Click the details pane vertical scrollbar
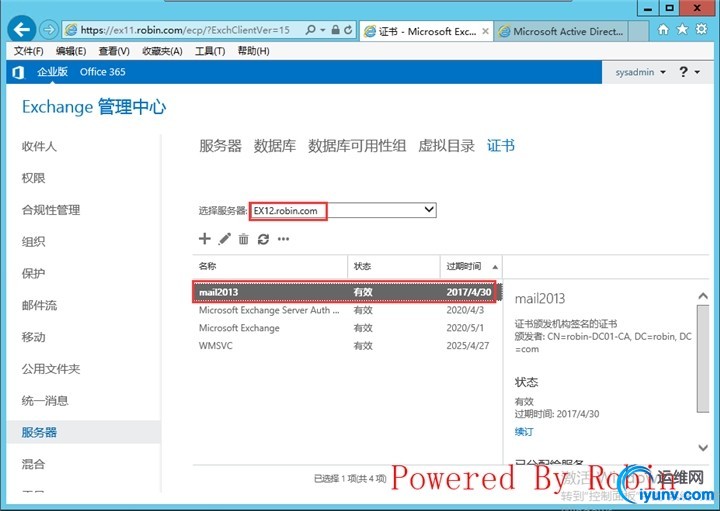Viewport: 720px width, 511px height. [x=703, y=358]
